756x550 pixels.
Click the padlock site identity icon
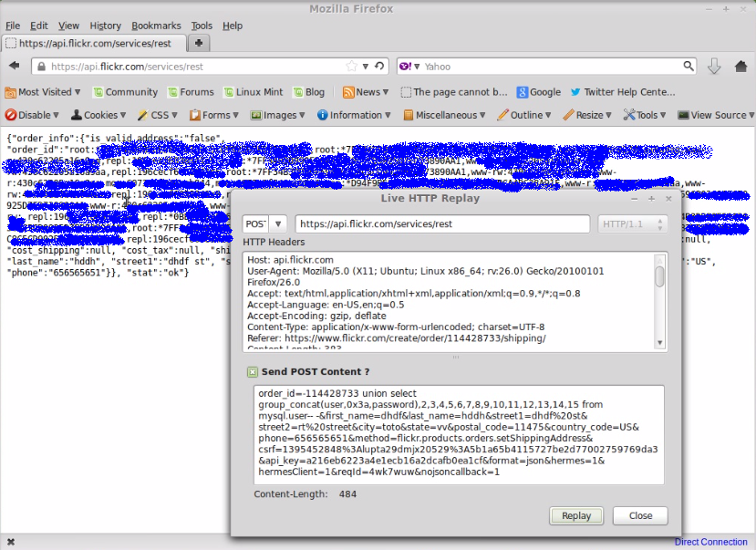coord(41,67)
